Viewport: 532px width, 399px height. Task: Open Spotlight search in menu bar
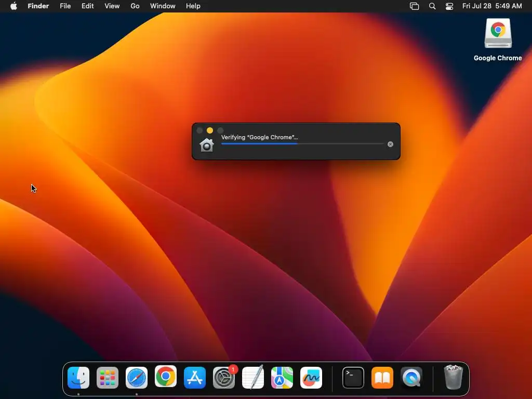pyautogui.click(x=432, y=6)
